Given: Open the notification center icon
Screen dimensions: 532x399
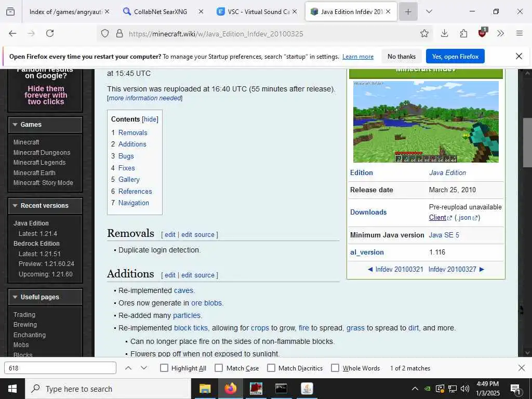Looking at the screenshot, I should coord(516,389).
